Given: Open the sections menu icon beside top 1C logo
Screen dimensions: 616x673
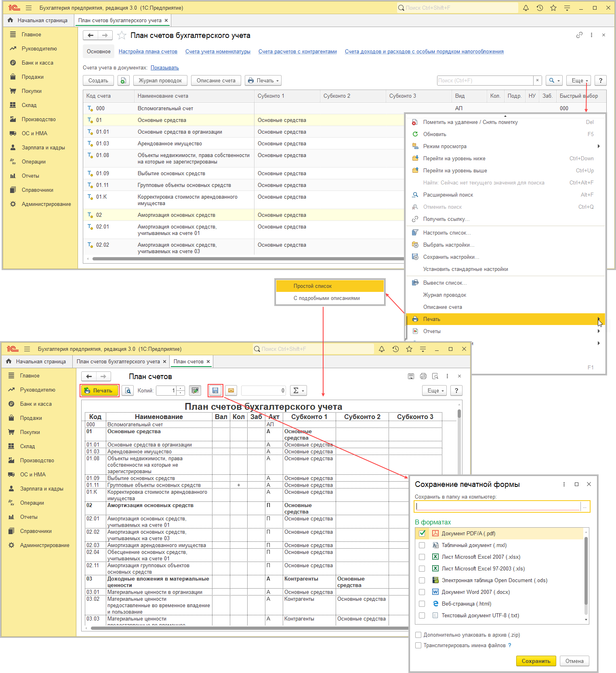Looking at the screenshot, I should click(x=29, y=8).
